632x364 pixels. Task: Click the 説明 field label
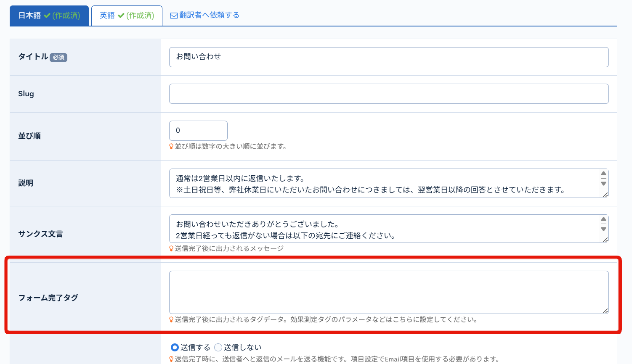[x=26, y=183]
